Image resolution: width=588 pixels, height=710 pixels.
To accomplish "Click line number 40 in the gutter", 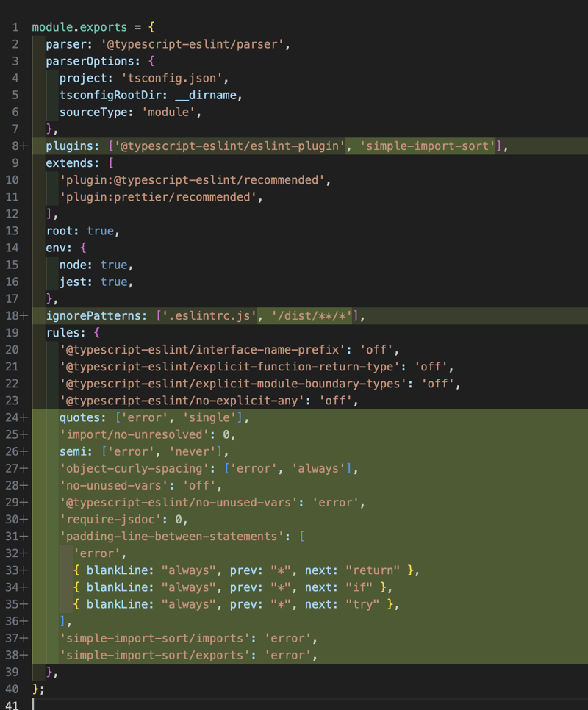I will 12,689.
